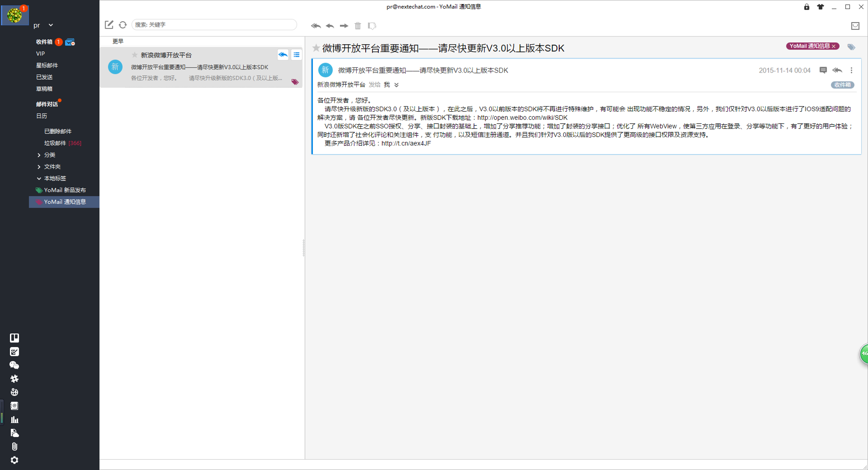
Task: Open the 垃圾邮件 folder
Action: coord(55,143)
